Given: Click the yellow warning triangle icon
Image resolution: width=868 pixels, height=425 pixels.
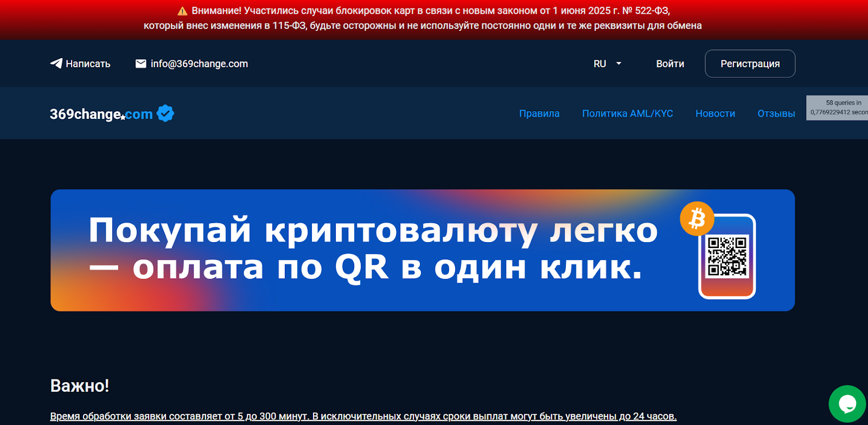Looking at the screenshot, I should tap(182, 11).
